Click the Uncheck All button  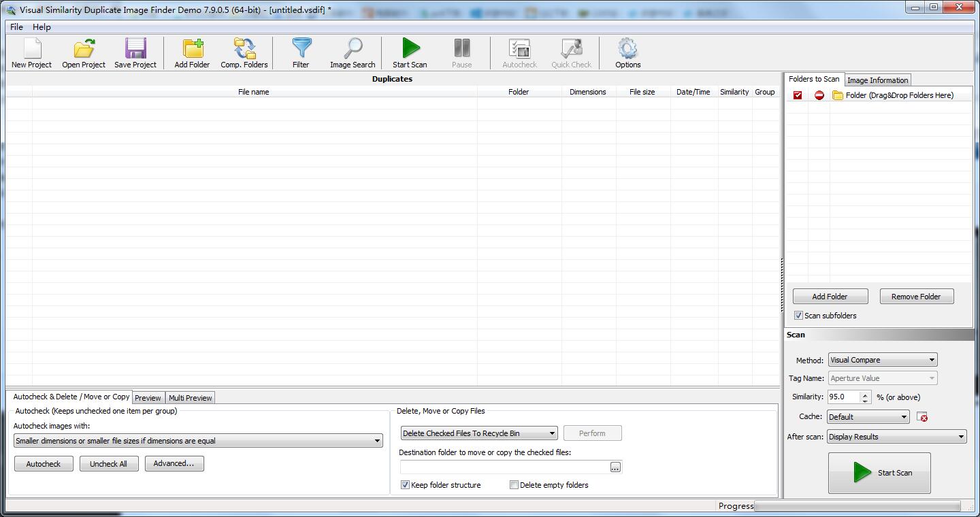tap(109, 464)
